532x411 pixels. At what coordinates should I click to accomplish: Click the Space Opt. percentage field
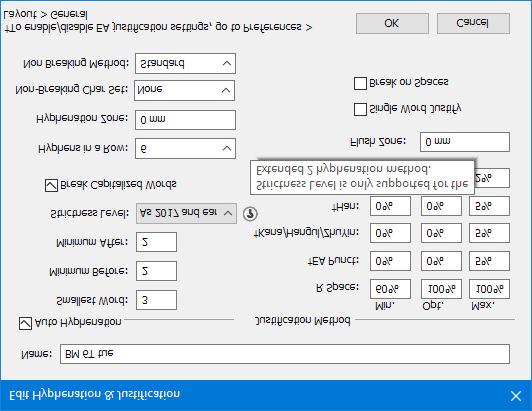[x=441, y=289]
